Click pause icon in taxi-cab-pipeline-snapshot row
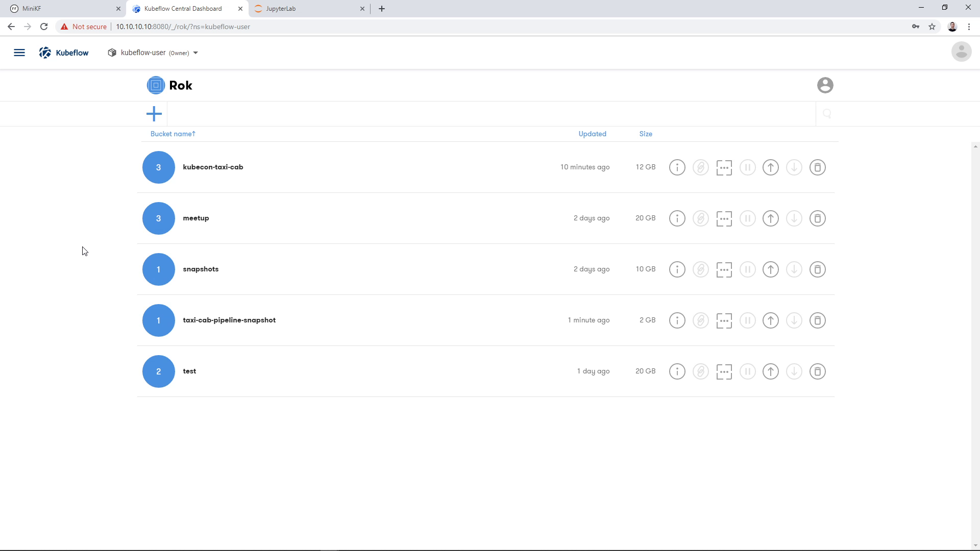This screenshot has width=980, height=551. click(747, 320)
